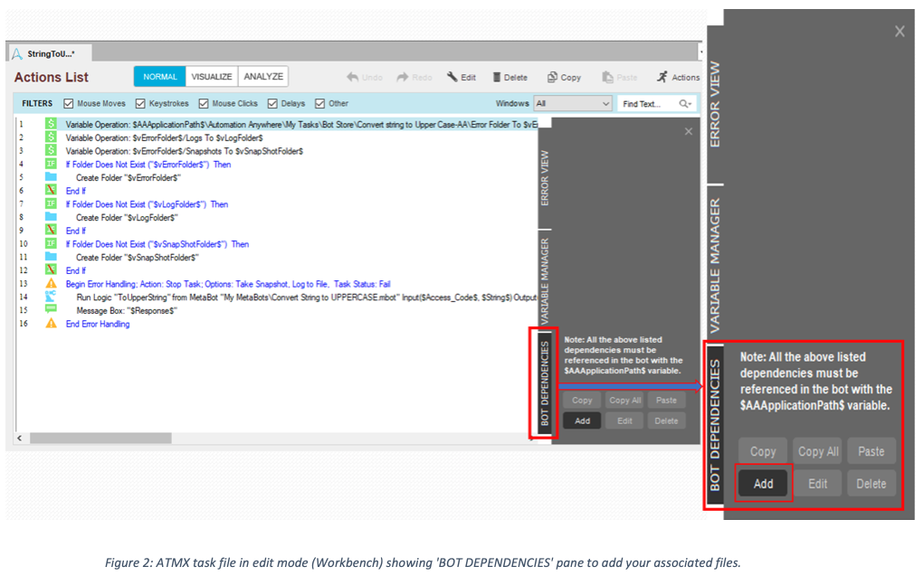Select the Message Box command on line 15
The height and width of the screenshot is (576, 924).
click(126, 310)
